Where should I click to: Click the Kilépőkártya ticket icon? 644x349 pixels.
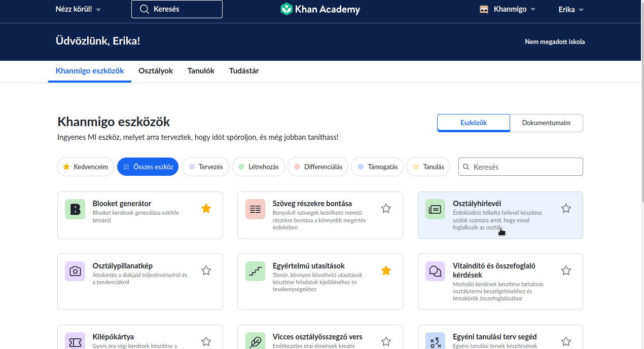[x=75, y=342]
